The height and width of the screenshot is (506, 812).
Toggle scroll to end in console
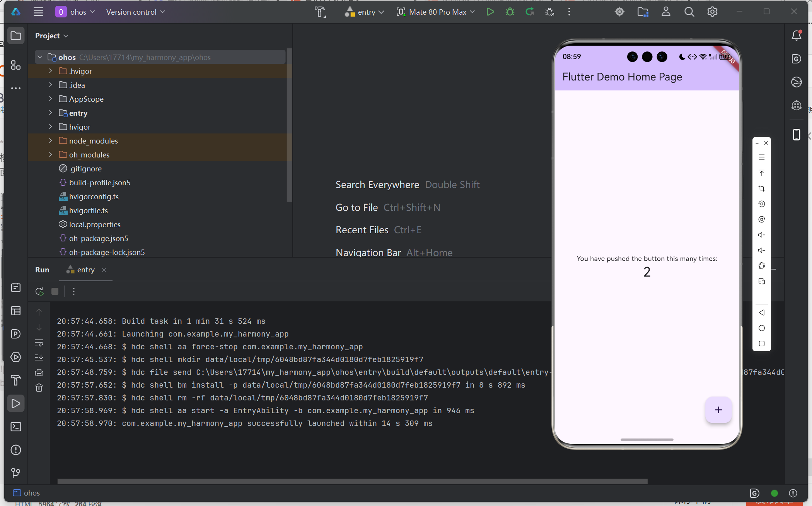[x=39, y=357]
